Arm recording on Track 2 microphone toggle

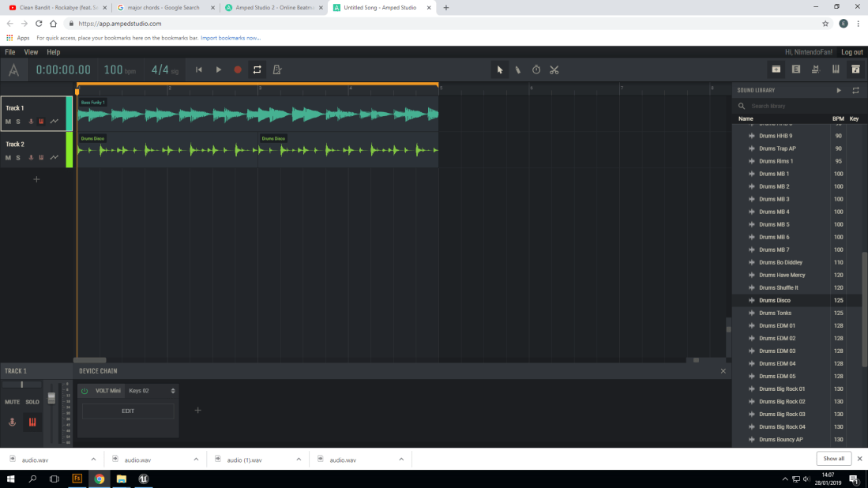point(31,157)
